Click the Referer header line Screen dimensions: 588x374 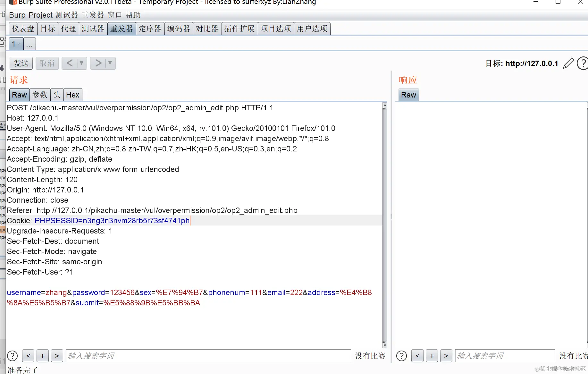coord(152,210)
